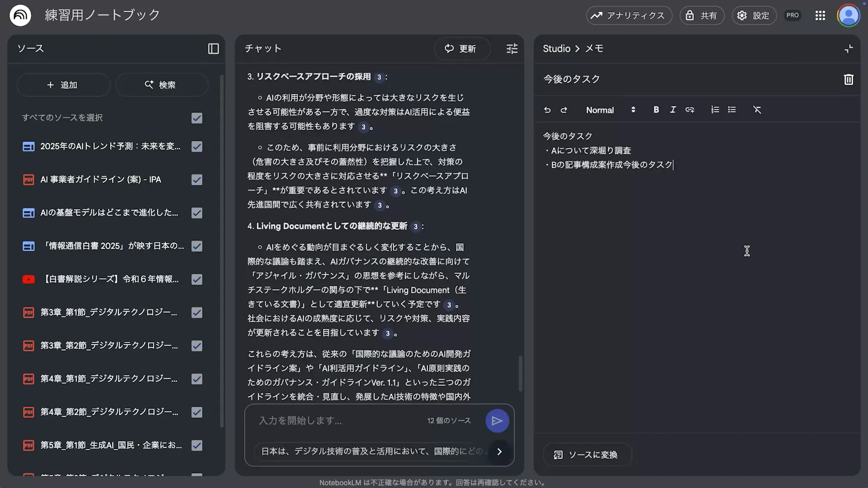Expand the memo panel to full width

pyautogui.click(x=849, y=48)
